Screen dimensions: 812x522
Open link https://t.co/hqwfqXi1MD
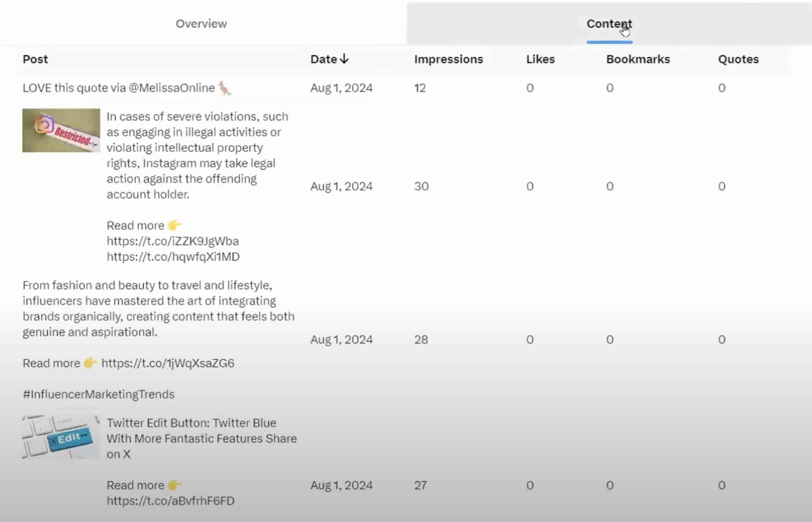pos(173,256)
